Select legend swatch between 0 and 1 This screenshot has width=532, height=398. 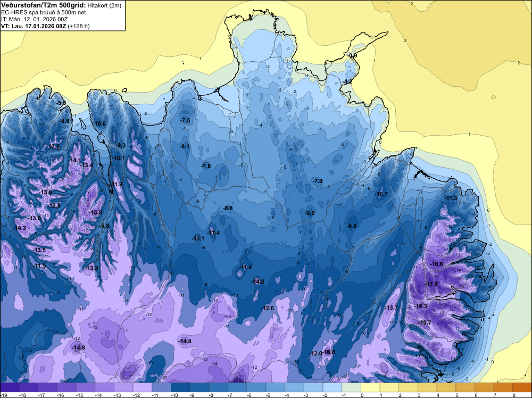tap(370, 387)
